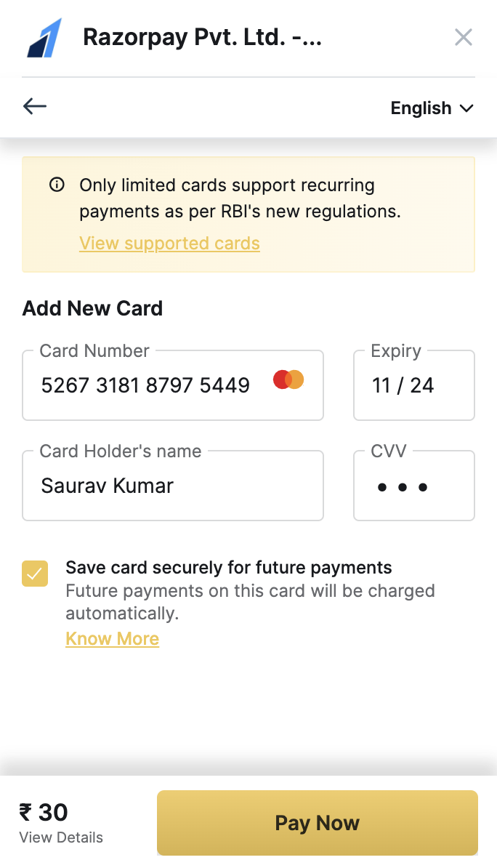Click the ₹ 30 amount text
This screenshot has width=497, height=868.
[x=44, y=812]
